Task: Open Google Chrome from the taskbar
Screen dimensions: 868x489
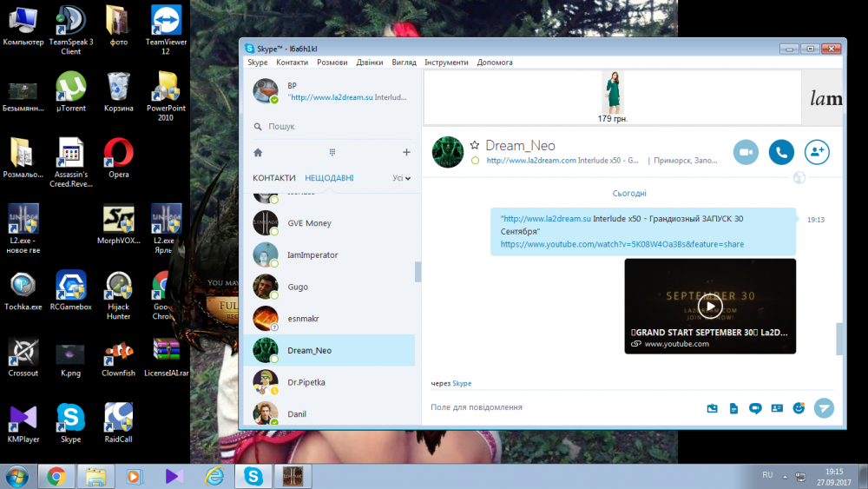Action: click(56, 476)
